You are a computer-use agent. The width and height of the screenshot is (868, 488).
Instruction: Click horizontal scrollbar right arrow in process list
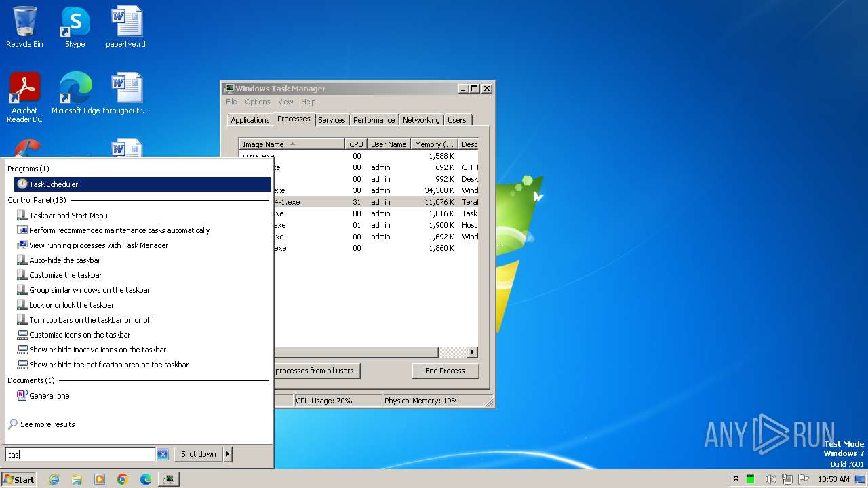(473, 352)
